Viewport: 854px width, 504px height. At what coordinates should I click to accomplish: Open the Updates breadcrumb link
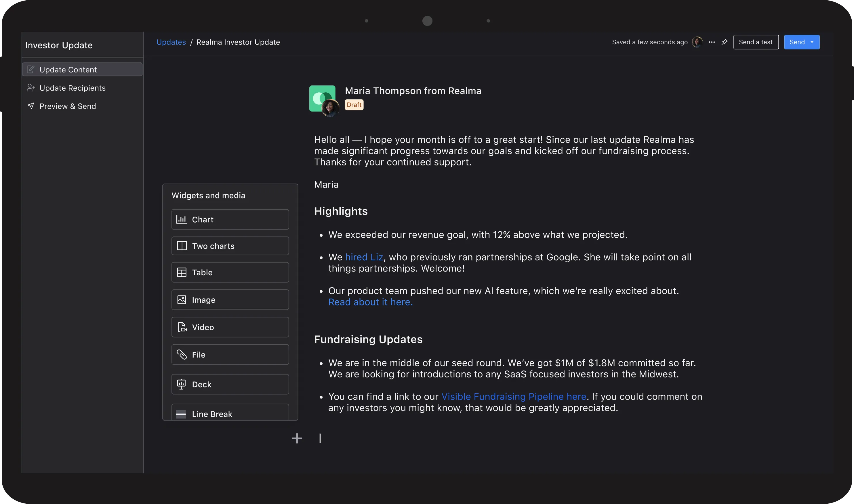click(171, 42)
